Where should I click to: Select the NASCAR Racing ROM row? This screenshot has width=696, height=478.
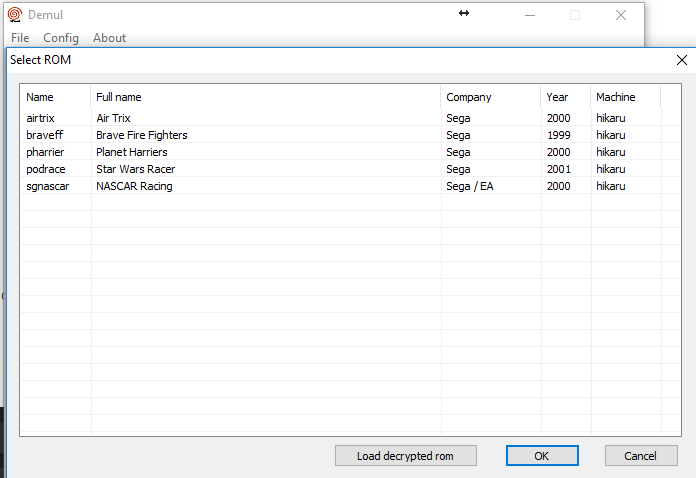click(350, 186)
